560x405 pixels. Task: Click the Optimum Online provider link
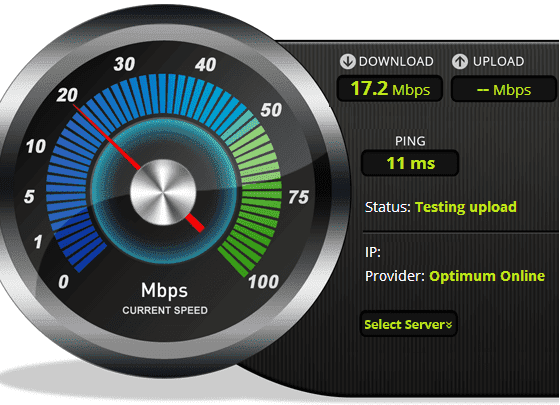pyautogui.click(x=487, y=276)
